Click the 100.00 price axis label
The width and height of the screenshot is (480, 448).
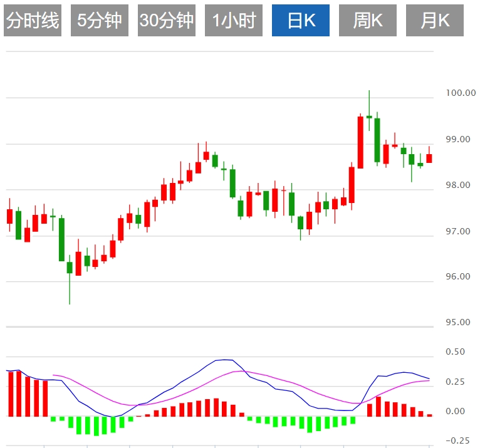[x=461, y=93]
